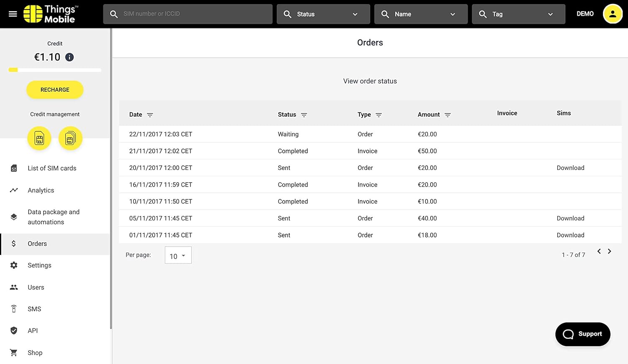Download SIMs for 20/11/2017 order
Image resolution: width=628 pixels, height=364 pixels.
tap(570, 168)
